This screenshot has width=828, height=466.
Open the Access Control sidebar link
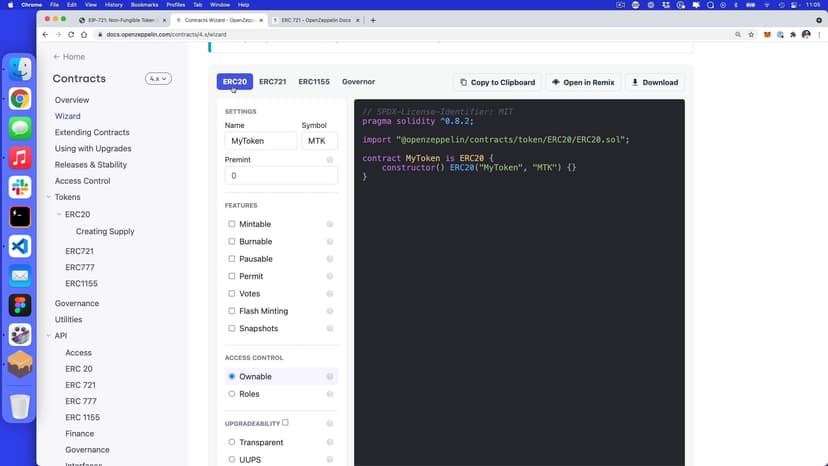(x=82, y=181)
